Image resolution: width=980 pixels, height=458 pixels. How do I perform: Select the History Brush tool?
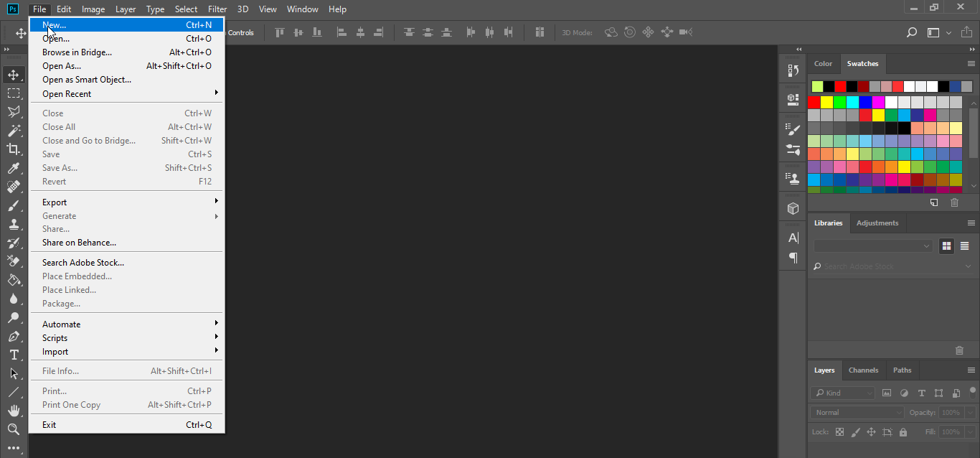pyautogui.click(x=14, y=243)
